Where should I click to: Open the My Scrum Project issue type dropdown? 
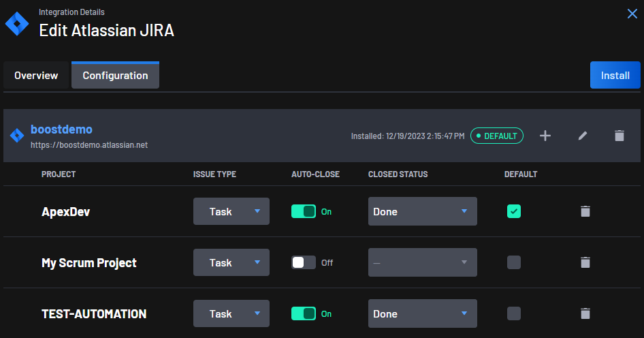pyautogui.click(x=231, y=262)
